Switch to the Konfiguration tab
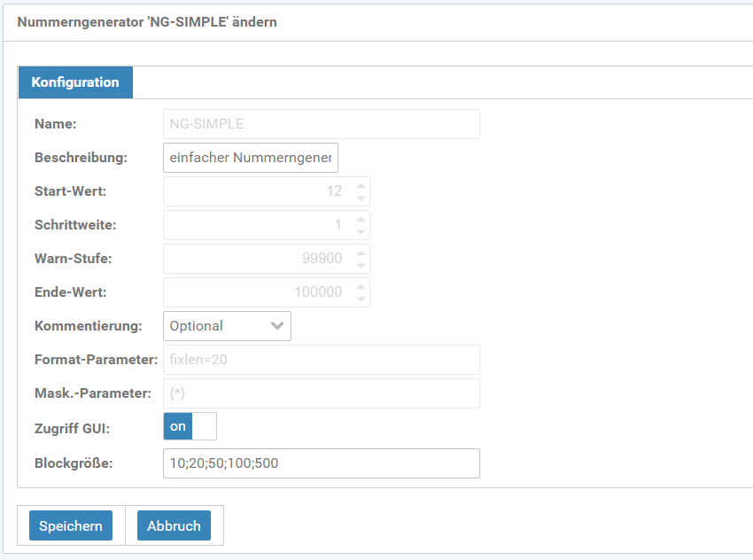The width and height of the screenshot is (753, 560). coord(75,82)
